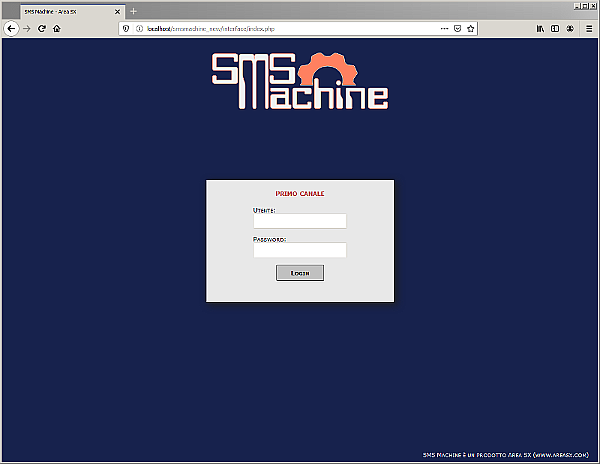Show site information icon in address bar
This screenshot has width=600, height=464.
pos(139,29)
